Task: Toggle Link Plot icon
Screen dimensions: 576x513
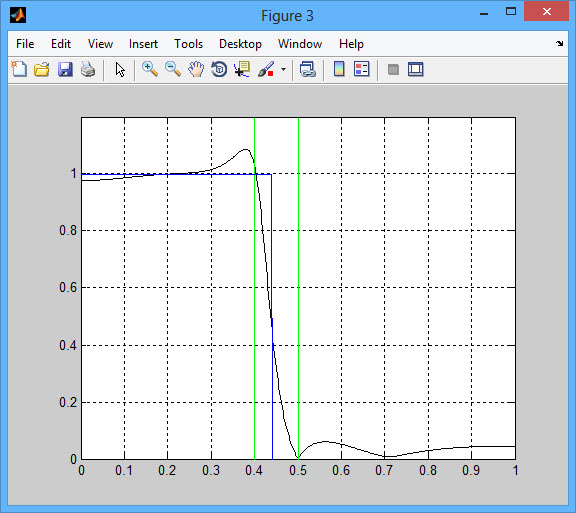Action: coord(307,69)
